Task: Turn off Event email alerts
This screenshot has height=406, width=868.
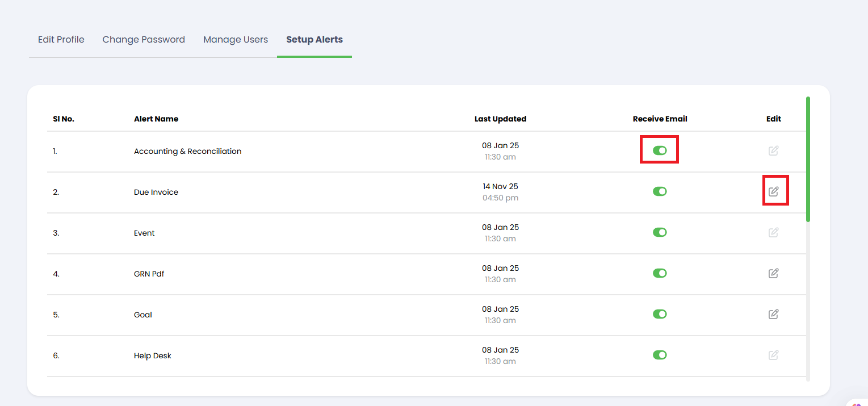Action: point(659,232)
